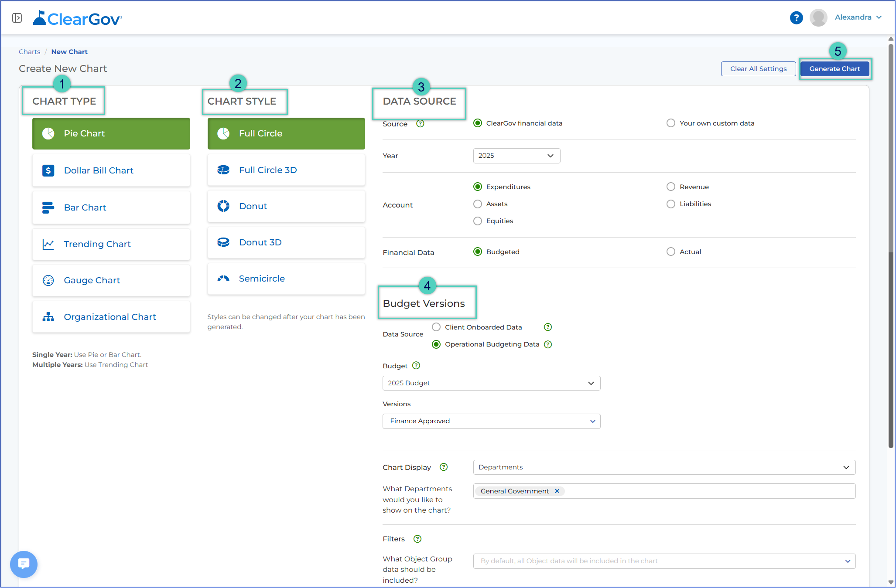896x588 pixels.
Task: Select the Revenue account option
Action: pos(671,187)
